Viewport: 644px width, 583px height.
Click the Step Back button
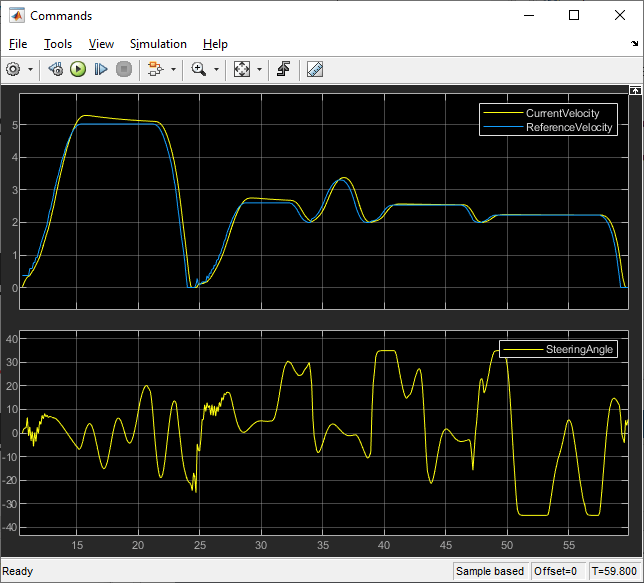(x=56, y=69)
